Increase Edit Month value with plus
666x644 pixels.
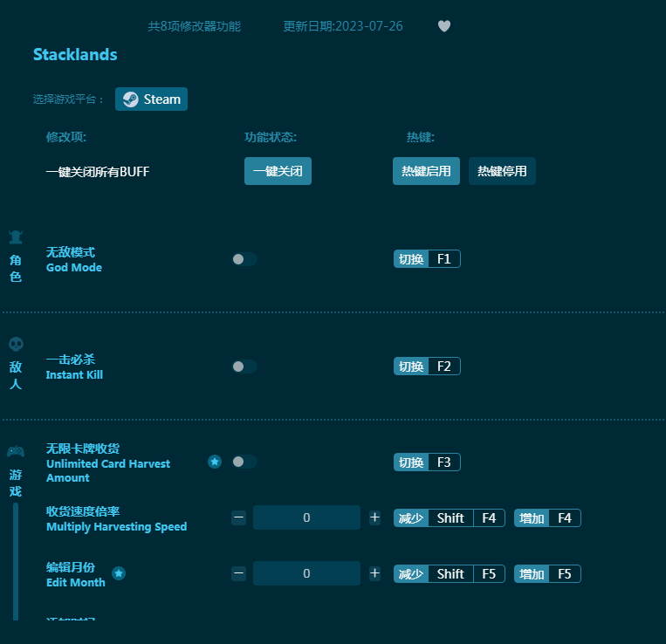pos(374,573)
